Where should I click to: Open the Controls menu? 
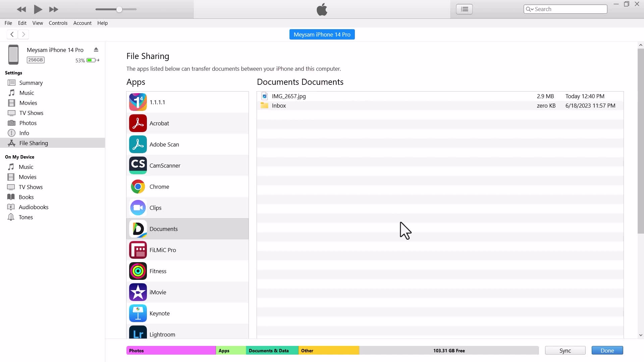click(x=58, y=23)
